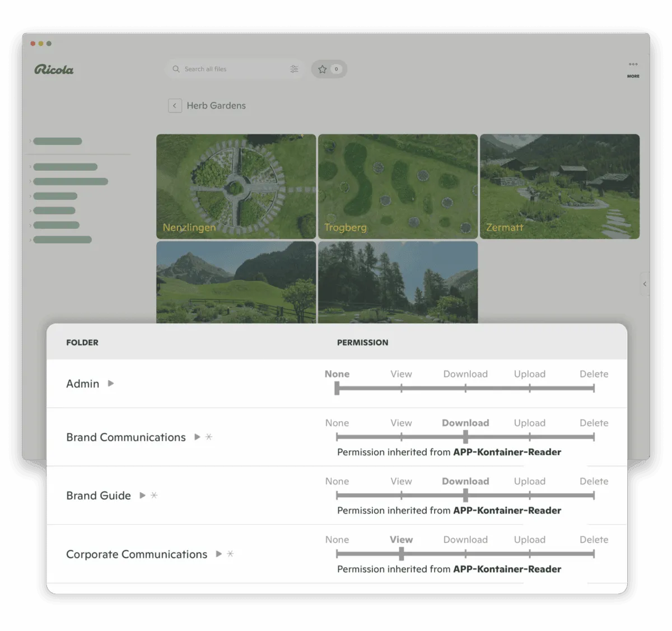The width and height of the screenshot is (672, 631).
Task: Set Corporate Communications permission to Download
Action: (465, 539)
